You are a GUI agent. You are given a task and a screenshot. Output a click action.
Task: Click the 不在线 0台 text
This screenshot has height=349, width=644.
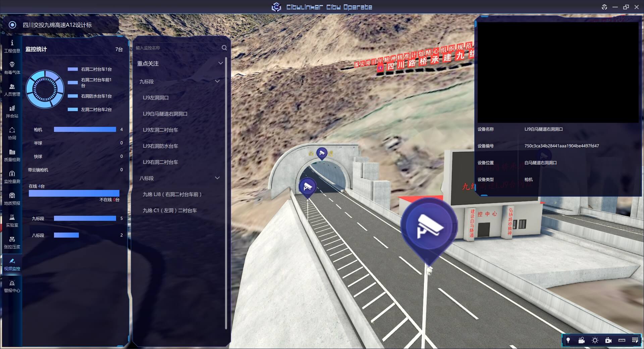point(109,200)
